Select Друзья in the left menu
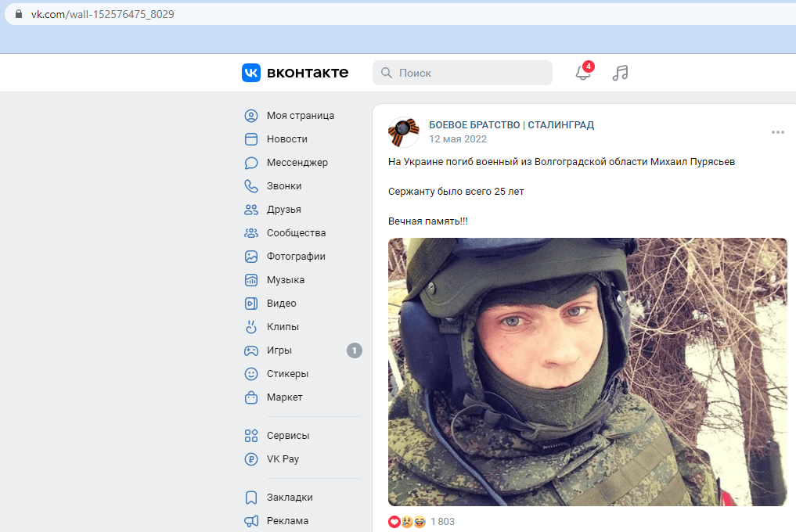The width and height of the screenshot is (796, 532). point(284,209)
